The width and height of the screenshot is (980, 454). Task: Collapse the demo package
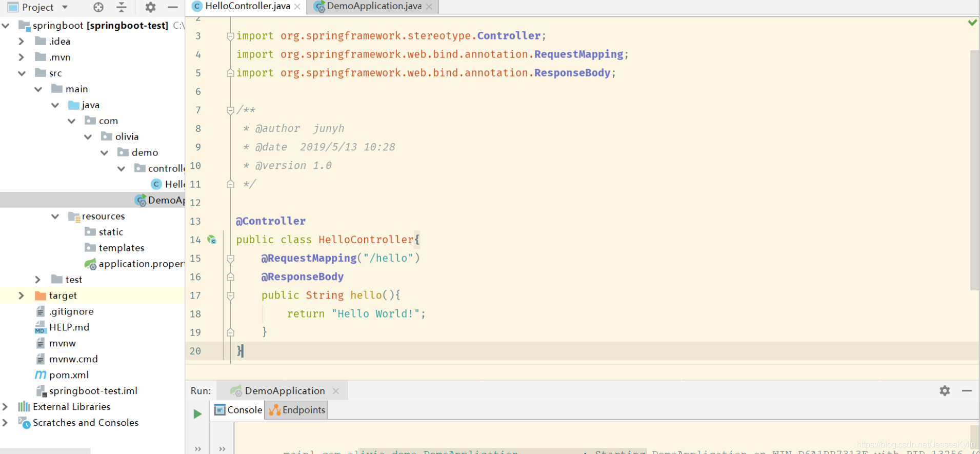point(104,152)
